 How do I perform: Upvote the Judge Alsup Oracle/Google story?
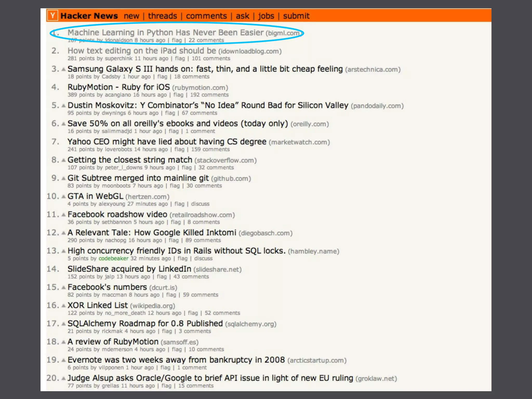64,378
